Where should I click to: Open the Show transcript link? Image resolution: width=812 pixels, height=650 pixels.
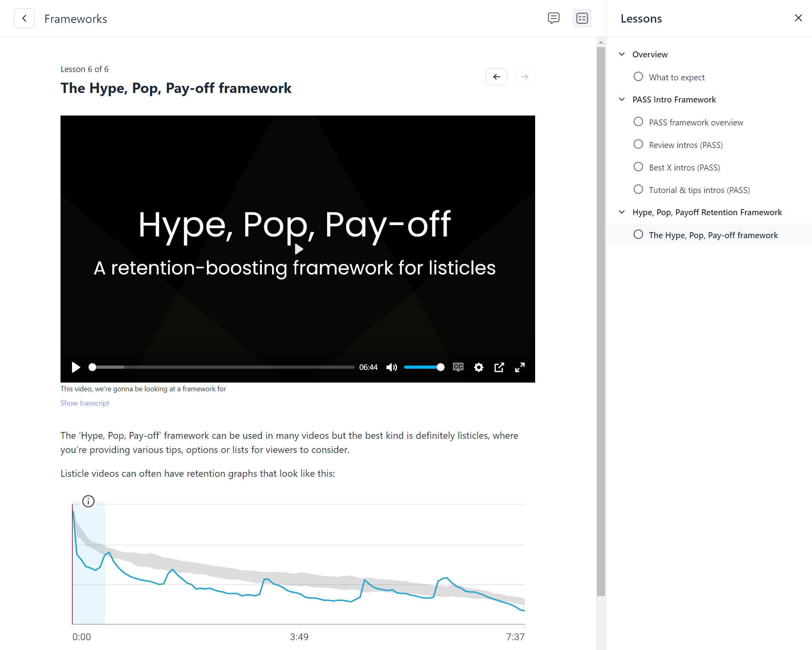[x=85, y=403]
